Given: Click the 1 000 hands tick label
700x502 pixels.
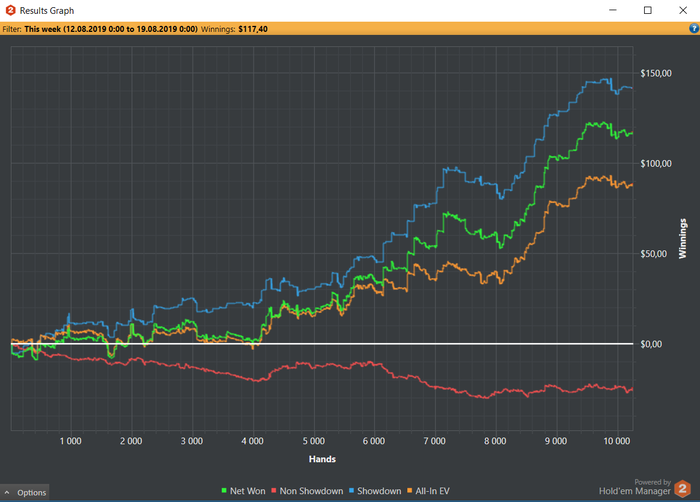Looking at the screenshot, I should [x=71, y=441].
